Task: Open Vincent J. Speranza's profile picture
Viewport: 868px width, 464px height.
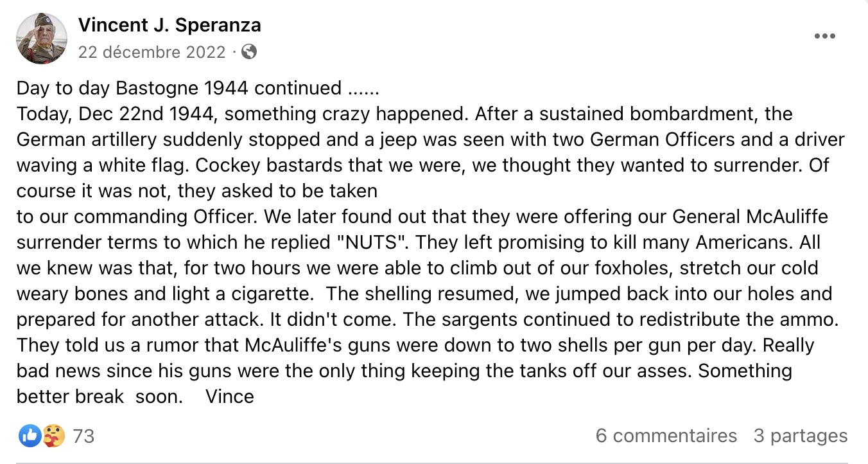Action: pos(42,39)
